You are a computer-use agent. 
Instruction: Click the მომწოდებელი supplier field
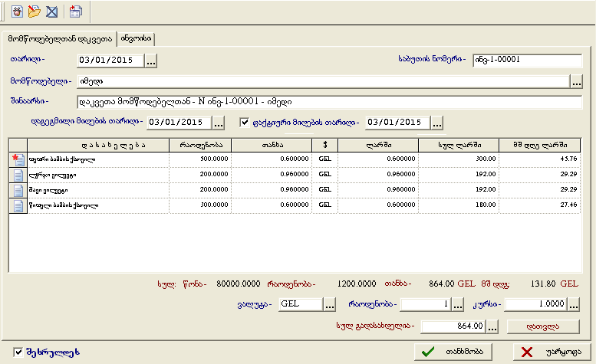[324, 81]
